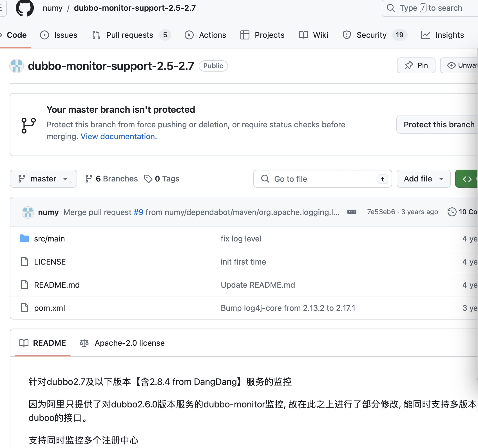
Task: Click the Pull requests git icon
Action: 96,35
